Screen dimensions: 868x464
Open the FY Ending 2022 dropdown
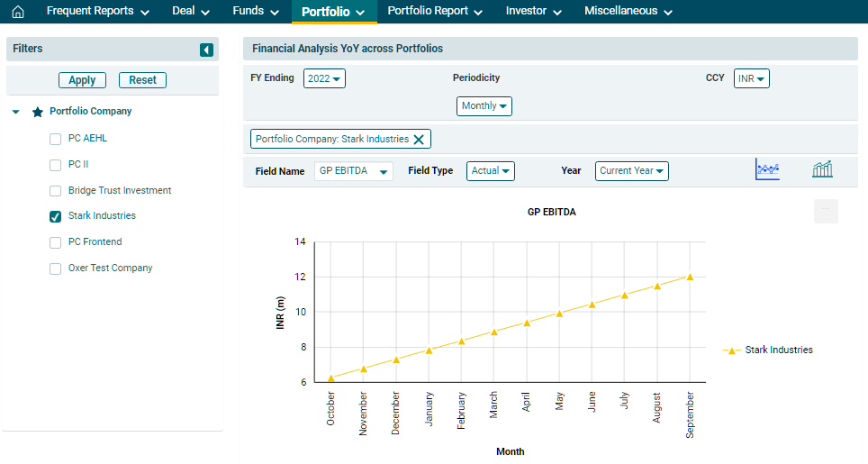324,78
